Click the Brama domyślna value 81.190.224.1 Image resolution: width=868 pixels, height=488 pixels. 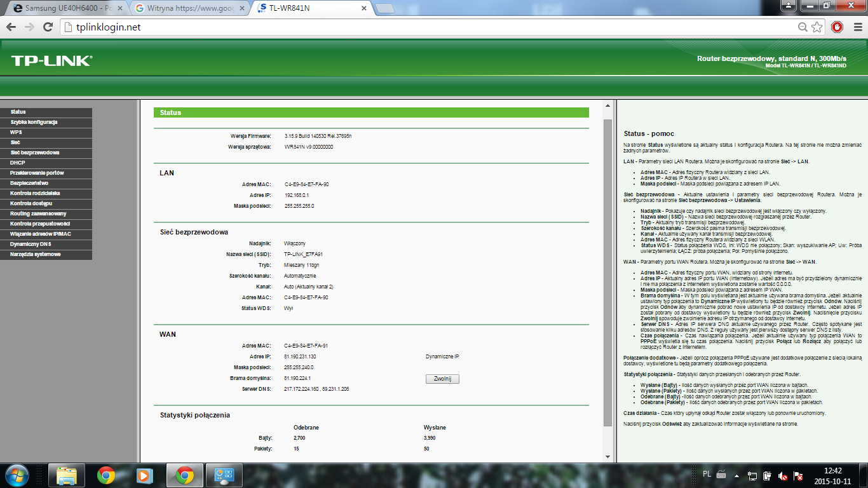pos(297,378)
